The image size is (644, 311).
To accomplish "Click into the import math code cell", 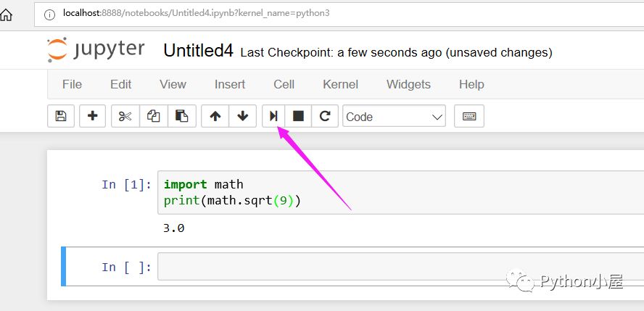I will click(x=400, y=192).
